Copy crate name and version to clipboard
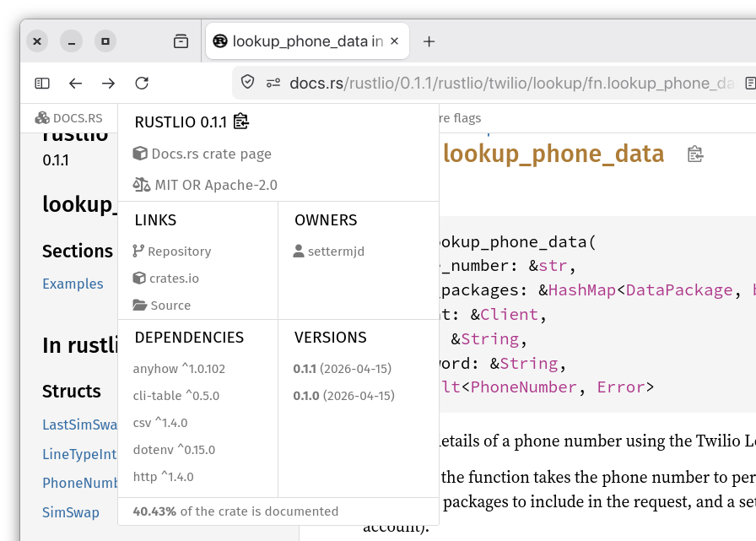The height and width of the screenshot is (541, 756). click(x=241, y=122)
